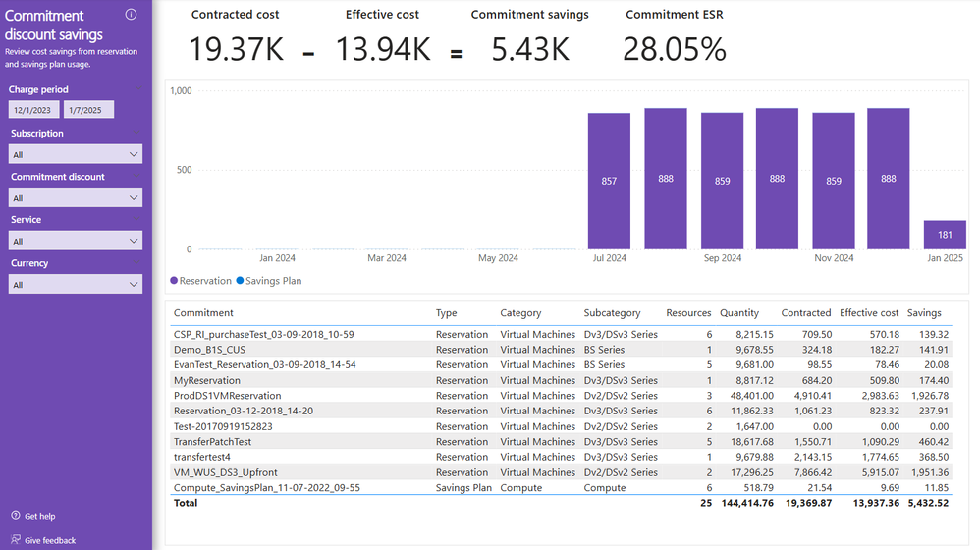
Task: Click the Get help question icon
Action: point(16,516)
